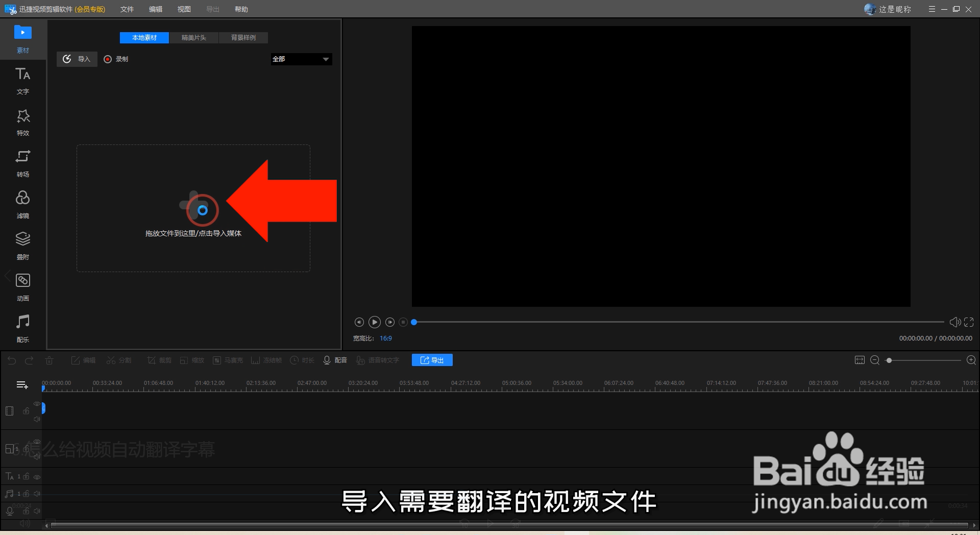Open the 转场 transitions panel
This screenshot has width=980, height=535.
click(x=22, y=163)
